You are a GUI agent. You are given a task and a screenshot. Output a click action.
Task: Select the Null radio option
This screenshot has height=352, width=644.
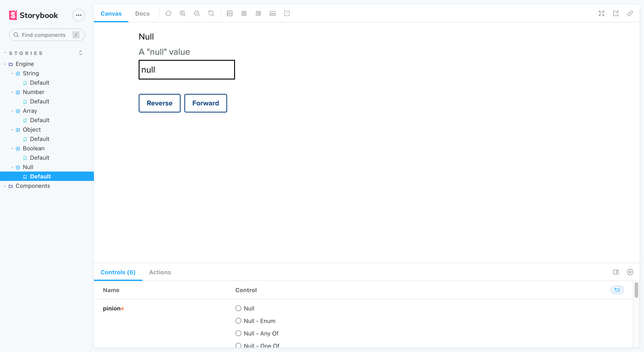coord(238,308)
